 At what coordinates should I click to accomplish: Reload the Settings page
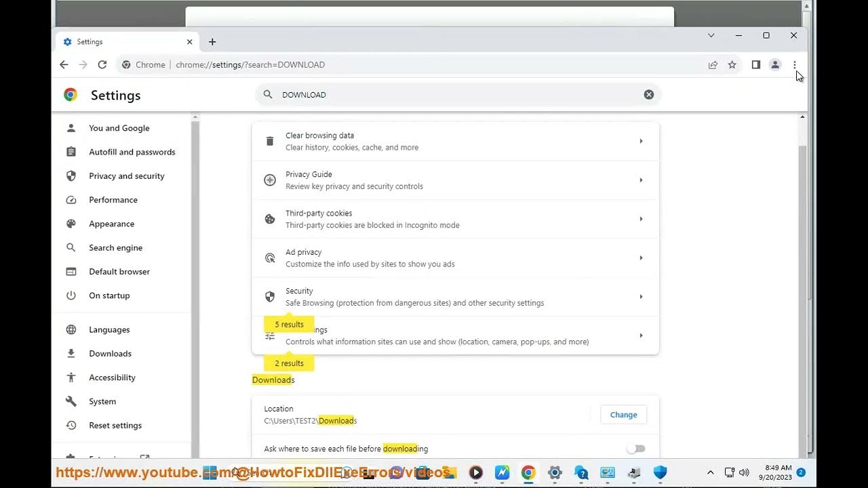(102, 64)
